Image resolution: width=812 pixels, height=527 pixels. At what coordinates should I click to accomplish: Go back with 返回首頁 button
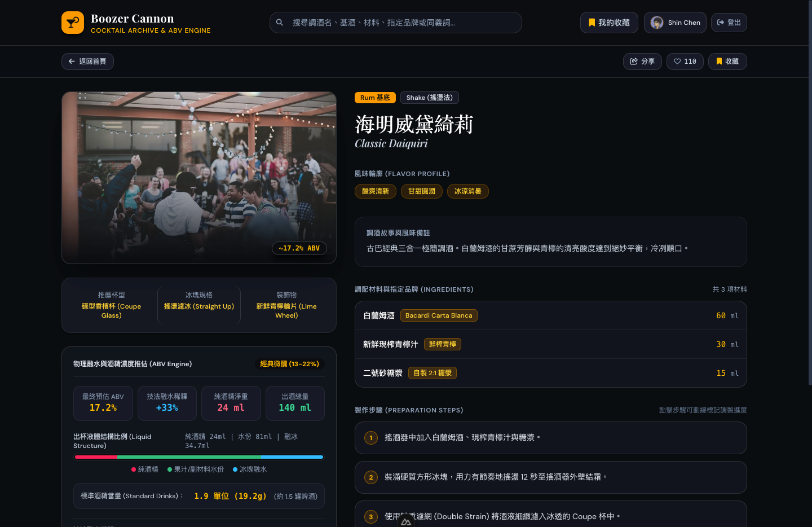pyautogui.click(x=87, y=62)
